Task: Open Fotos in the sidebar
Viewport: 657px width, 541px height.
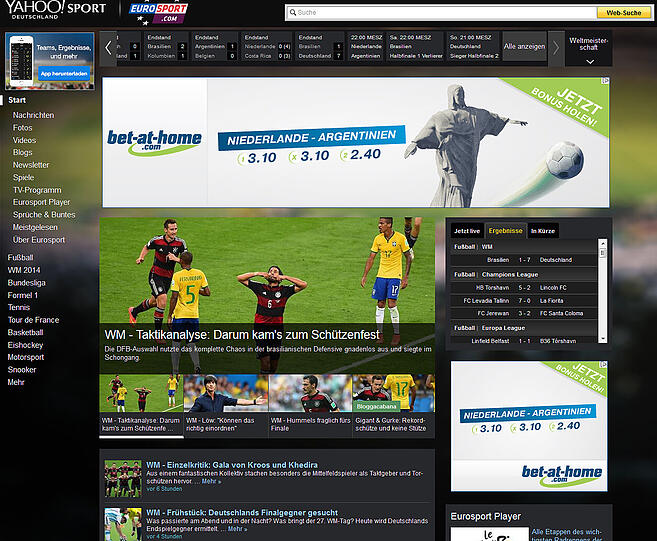Action: (x=23, y=128)
